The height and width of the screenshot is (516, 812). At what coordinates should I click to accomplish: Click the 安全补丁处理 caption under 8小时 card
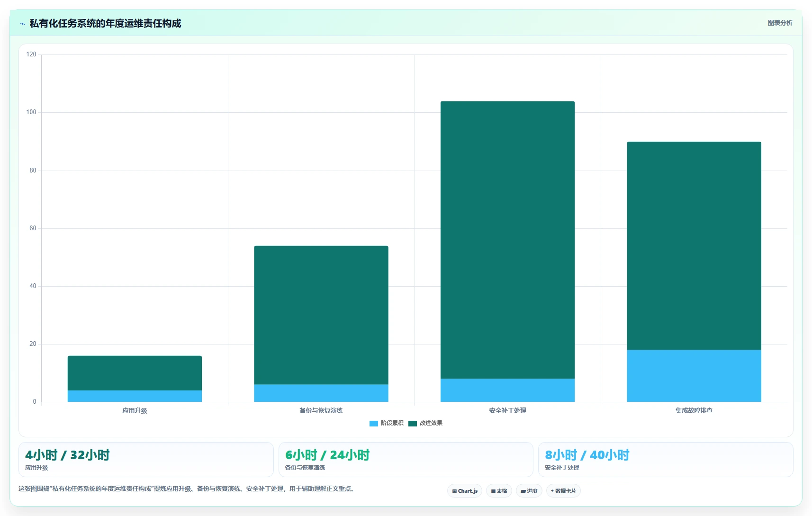(562, 468)
